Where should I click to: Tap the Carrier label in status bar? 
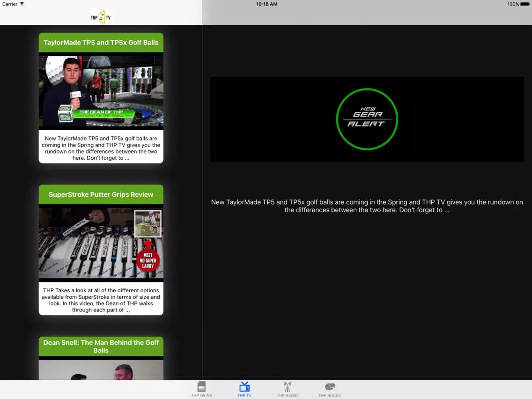coord(9,4)
